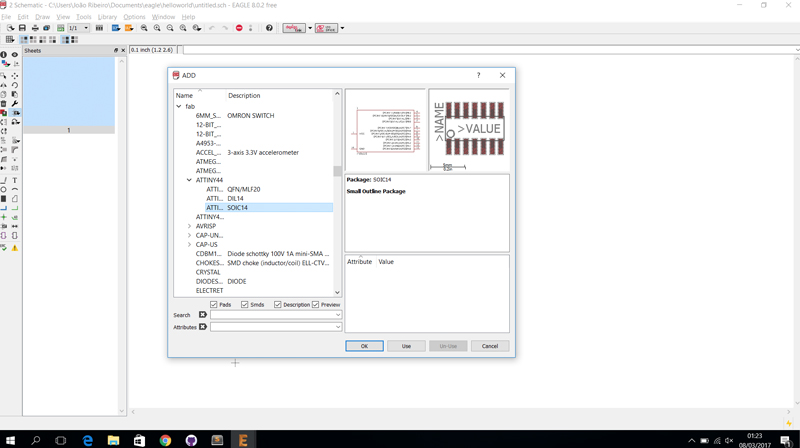The width and height of the screenshot is (800, 448).
Task: Open the Draw menu
Action: [42, 17]
